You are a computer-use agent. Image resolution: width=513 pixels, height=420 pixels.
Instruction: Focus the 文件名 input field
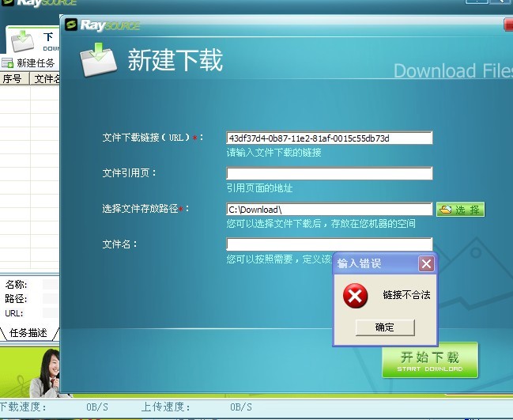point(329,244)
